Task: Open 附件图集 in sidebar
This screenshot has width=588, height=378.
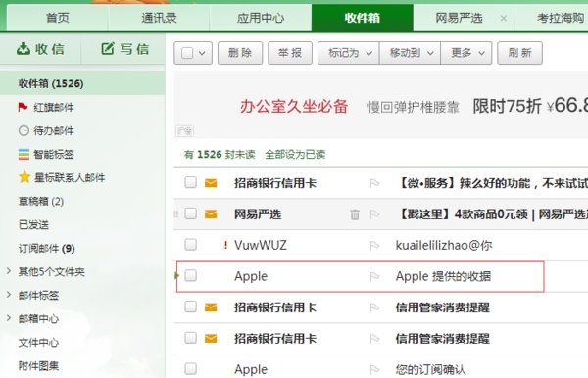Action: tap(38, 365)
